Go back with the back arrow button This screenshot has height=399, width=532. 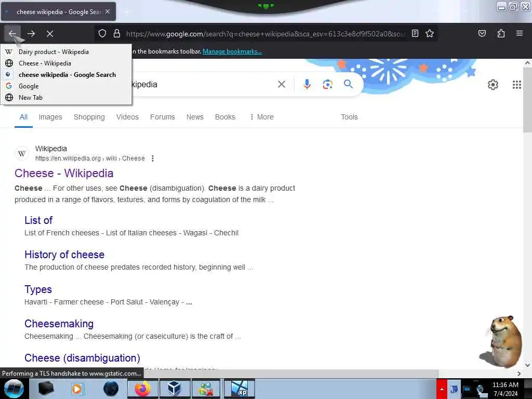12,34
